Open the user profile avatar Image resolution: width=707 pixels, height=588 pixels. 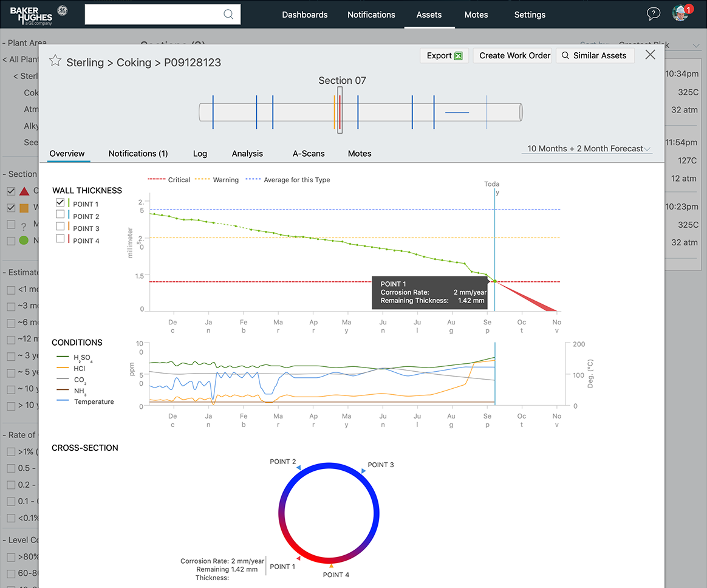point(680,13)
